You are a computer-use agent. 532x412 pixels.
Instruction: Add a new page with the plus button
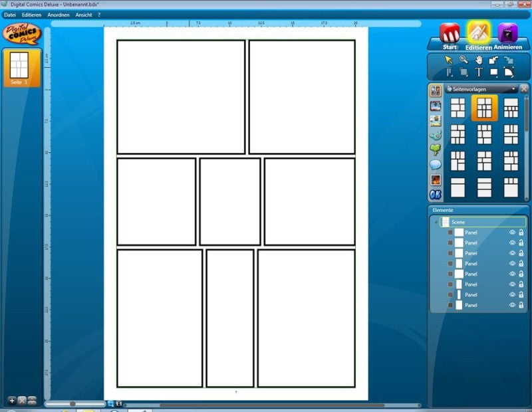tap(12, 401)
